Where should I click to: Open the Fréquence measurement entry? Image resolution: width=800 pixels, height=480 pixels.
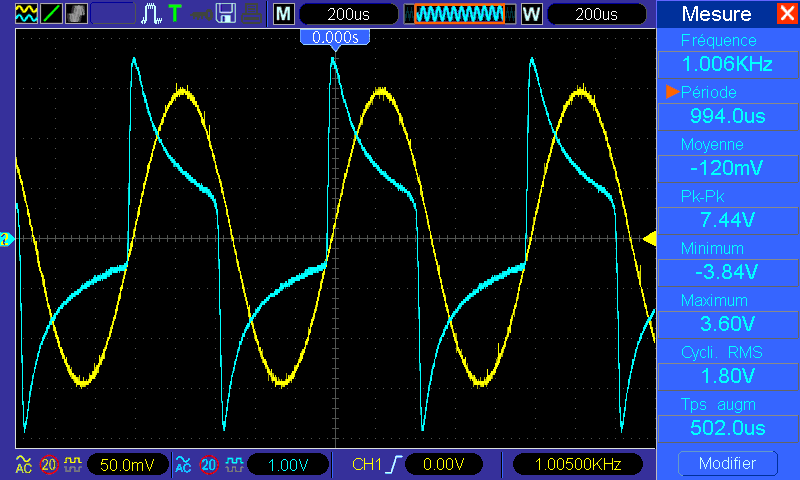727,53
